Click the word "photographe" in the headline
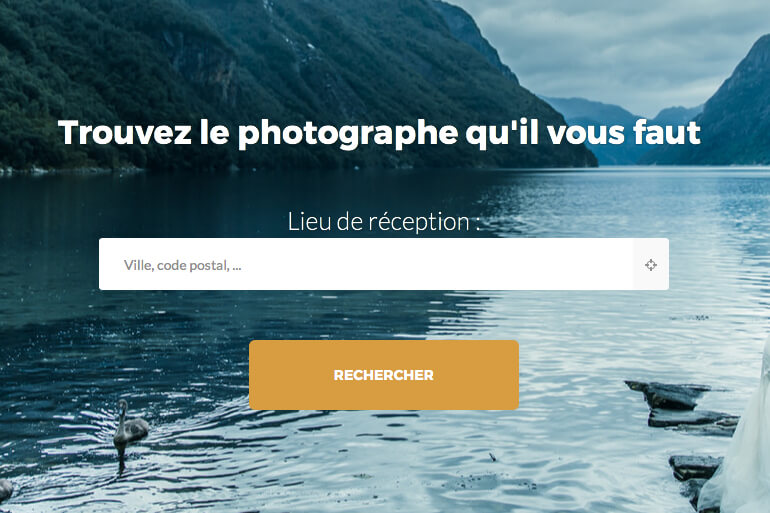770x513 pixels. pyautogui.click(x=348, y=134)
